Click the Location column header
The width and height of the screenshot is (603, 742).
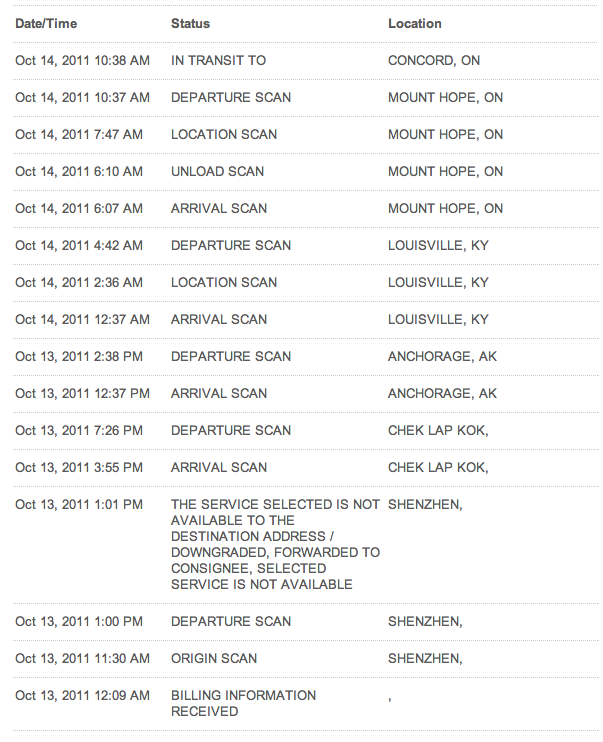pos(415,24)
